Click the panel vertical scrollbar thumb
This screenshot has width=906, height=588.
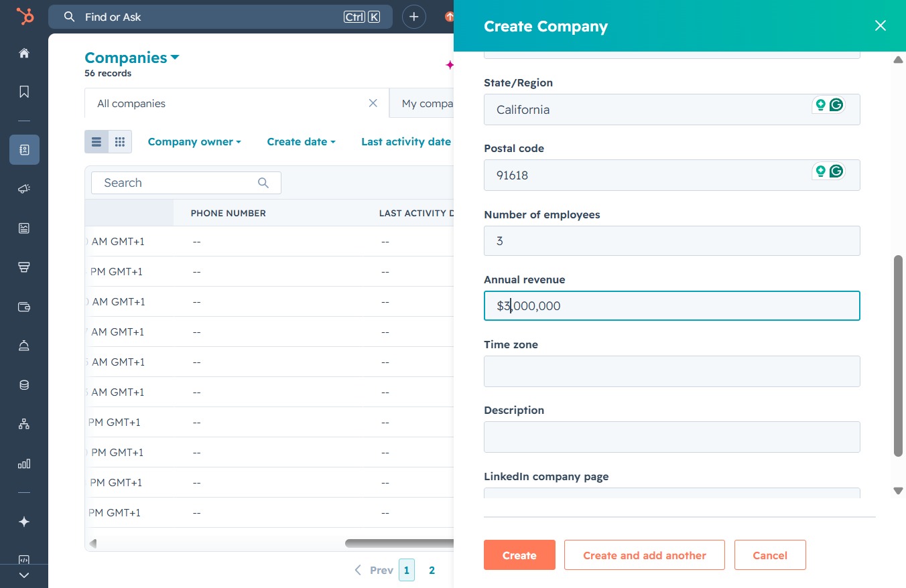click(x=898, y=356)
